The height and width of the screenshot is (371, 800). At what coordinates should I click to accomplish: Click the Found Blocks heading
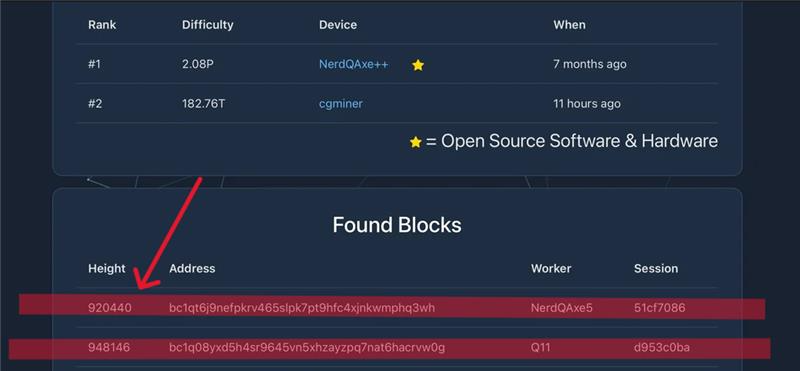(397, 225)
